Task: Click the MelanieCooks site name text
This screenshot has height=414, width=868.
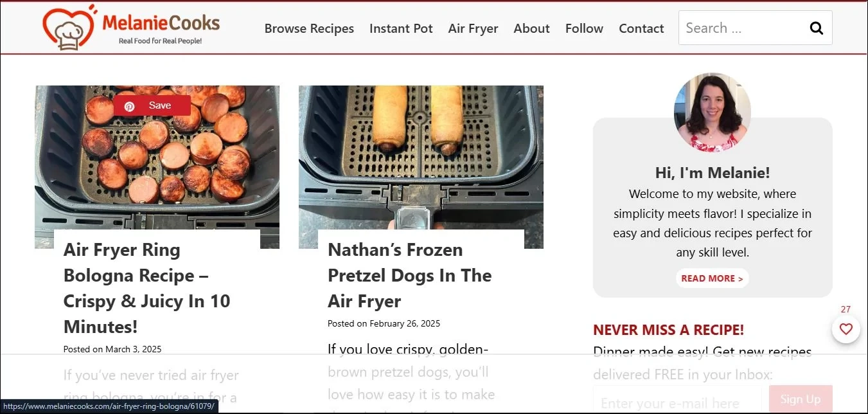Action: 161,24
